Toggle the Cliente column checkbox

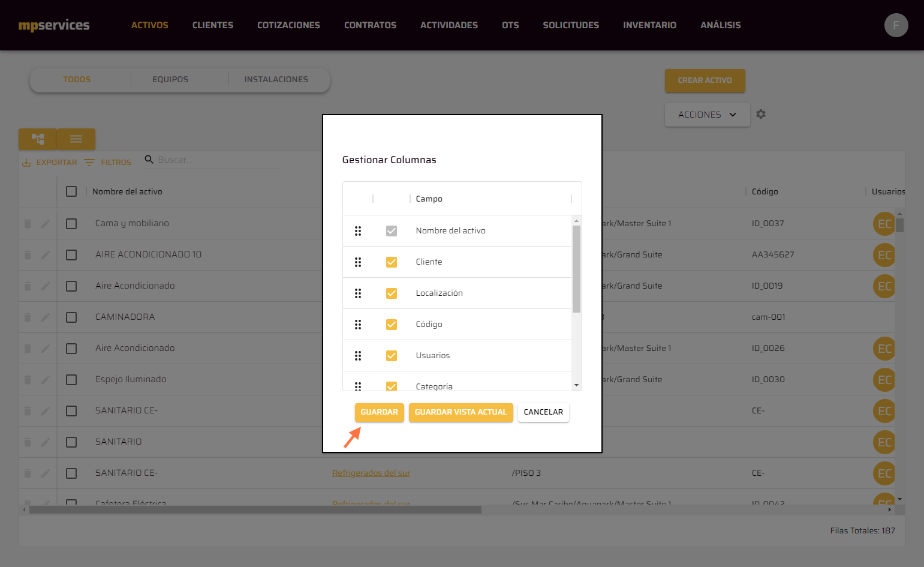[392, 262]
